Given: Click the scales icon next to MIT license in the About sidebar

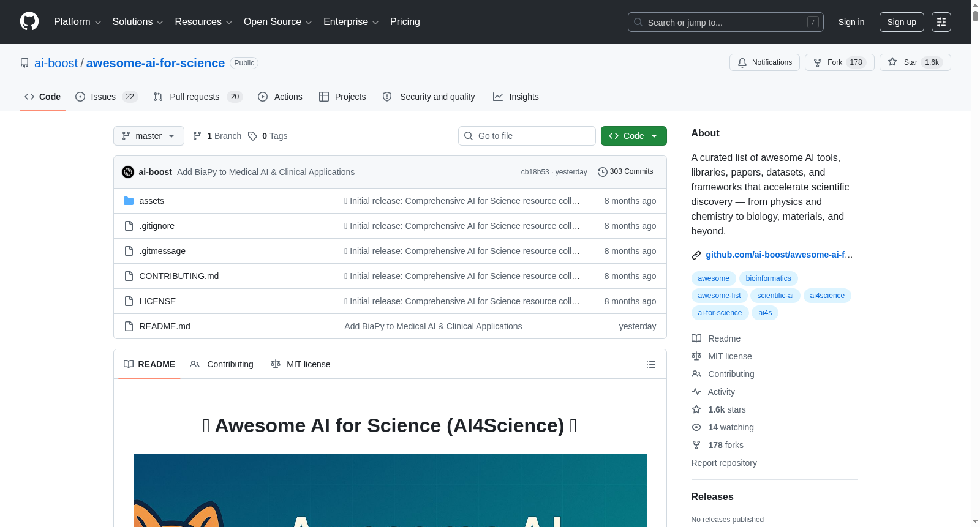Looking at the screenshot, I should coord(696,356).
